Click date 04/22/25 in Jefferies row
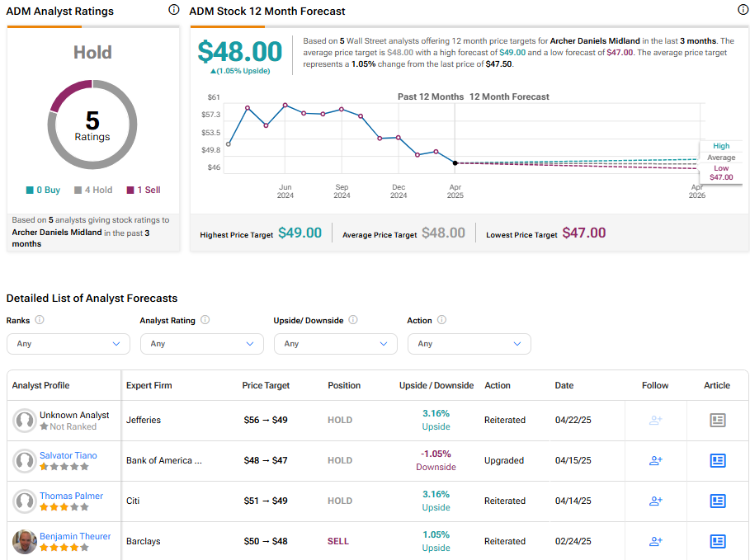 (573, 420)
